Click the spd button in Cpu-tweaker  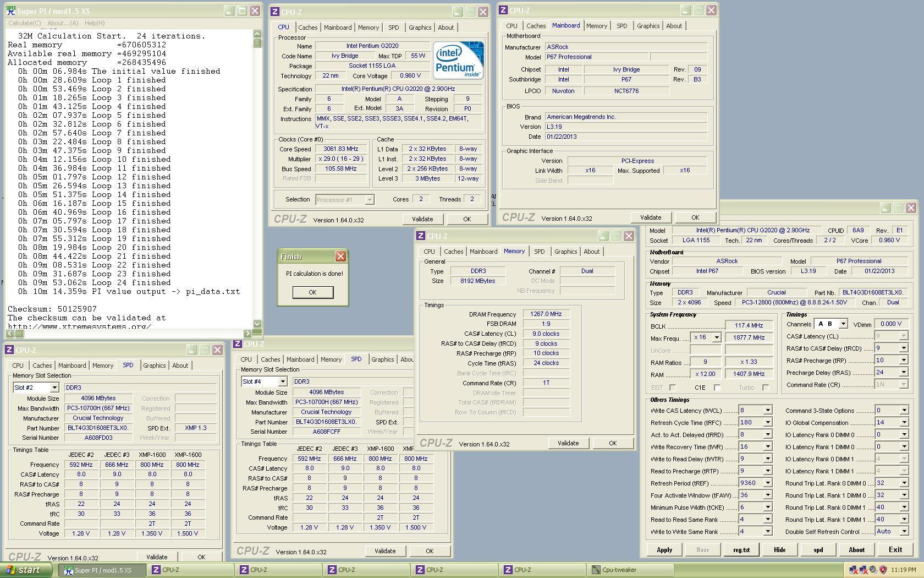(818, 550)
